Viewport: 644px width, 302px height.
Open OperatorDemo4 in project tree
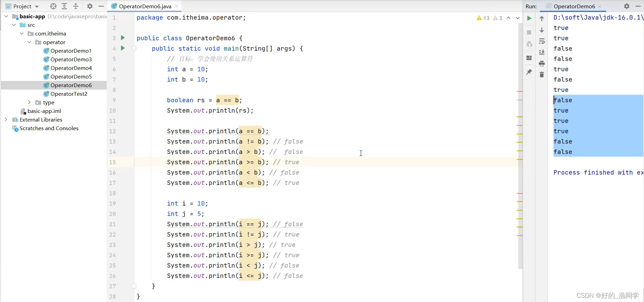(x=71, y=68)
